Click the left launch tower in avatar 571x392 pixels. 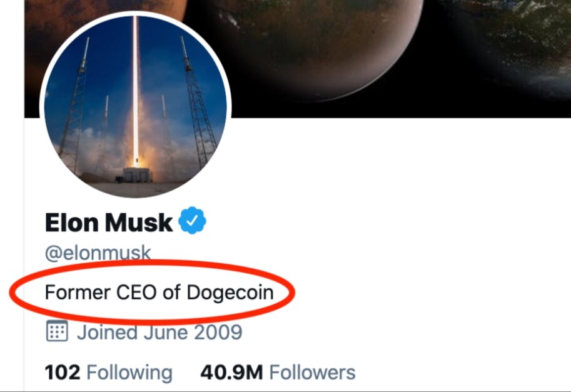pyautogui.click(x=76, y=106)
